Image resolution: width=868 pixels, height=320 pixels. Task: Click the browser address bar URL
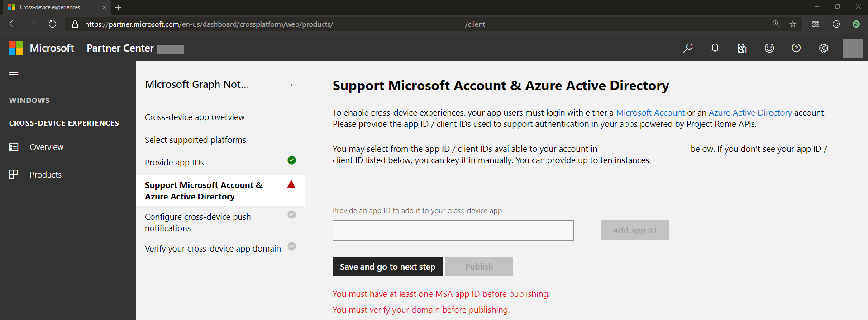285,24
